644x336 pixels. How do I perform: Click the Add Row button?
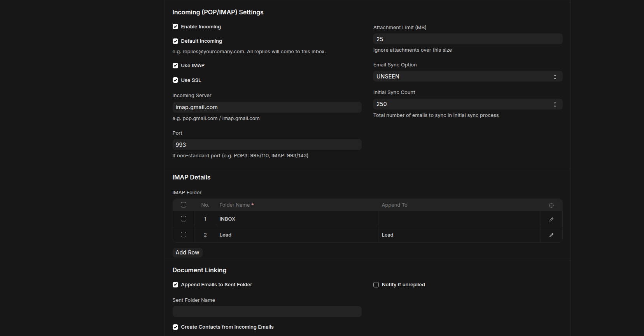tap(187, 252)
